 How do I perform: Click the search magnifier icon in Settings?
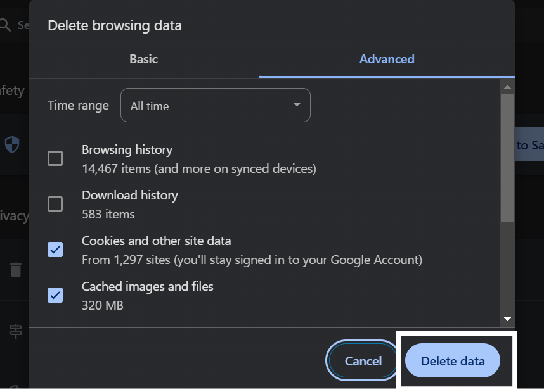point(6,25)
